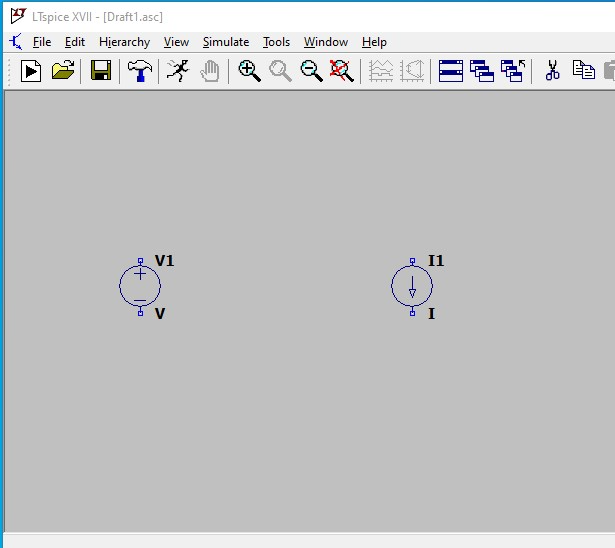The width and height of the screenshot is (615, 548).
Task: Click the Pan magnifier icon
Action: coord(280,71)
